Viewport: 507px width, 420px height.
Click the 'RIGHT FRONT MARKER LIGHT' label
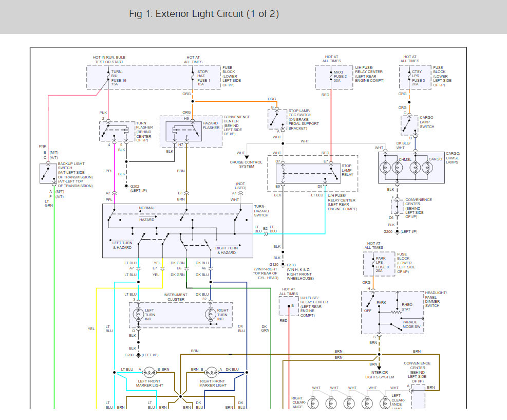pyautogui.click(x=213, y=383)
